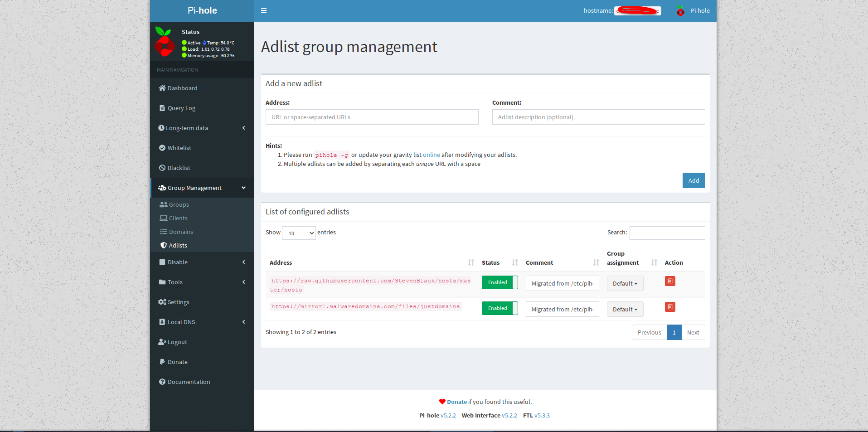Click the large Pi-hole logo in Status panel
Image resolution: width=868 pixels, height=432 pixels.
click(165, 42)
